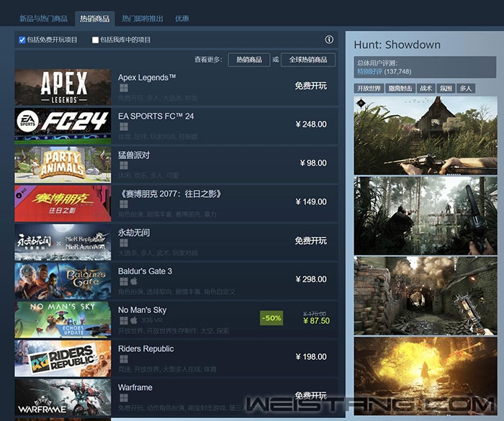
Task: Switch to 新品与热门商品 tab
Action: point(43,18)
